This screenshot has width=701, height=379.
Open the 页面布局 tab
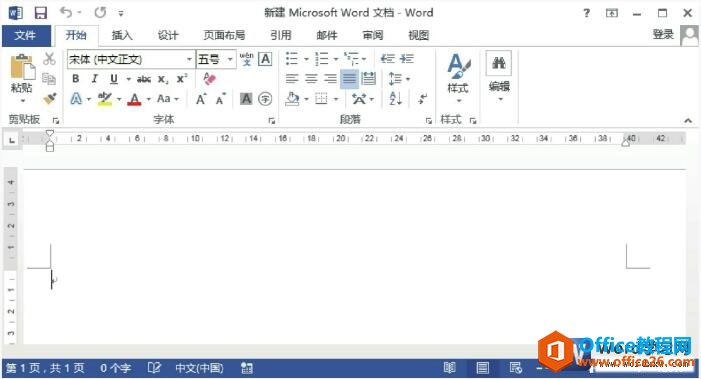pos(224,35)
